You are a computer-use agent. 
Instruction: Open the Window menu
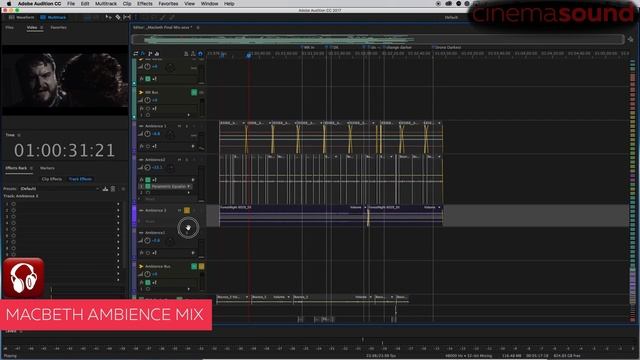(x=209, y=4)
